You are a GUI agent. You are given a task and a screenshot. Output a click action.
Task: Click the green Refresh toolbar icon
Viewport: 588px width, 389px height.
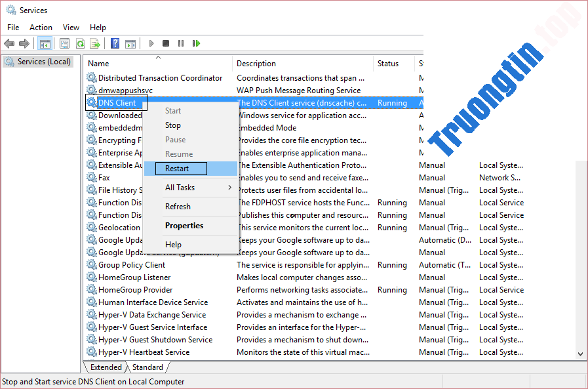(80, 43)
